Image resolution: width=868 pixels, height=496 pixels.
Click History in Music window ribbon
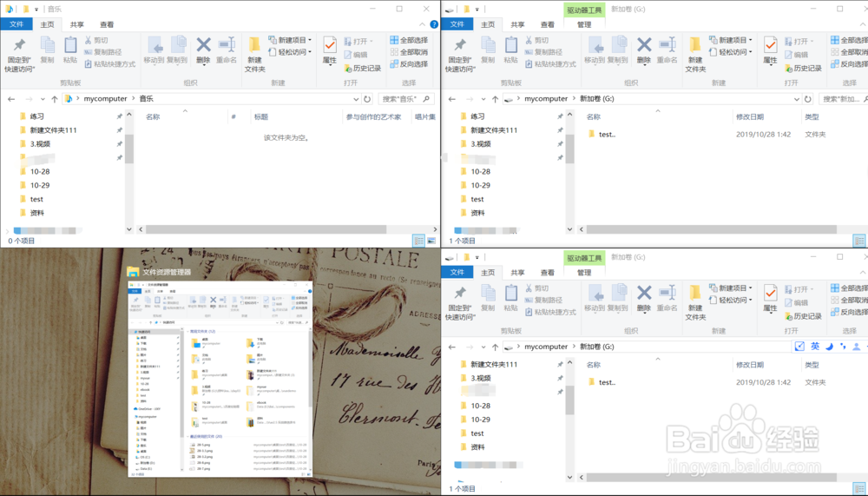[363, 68]
